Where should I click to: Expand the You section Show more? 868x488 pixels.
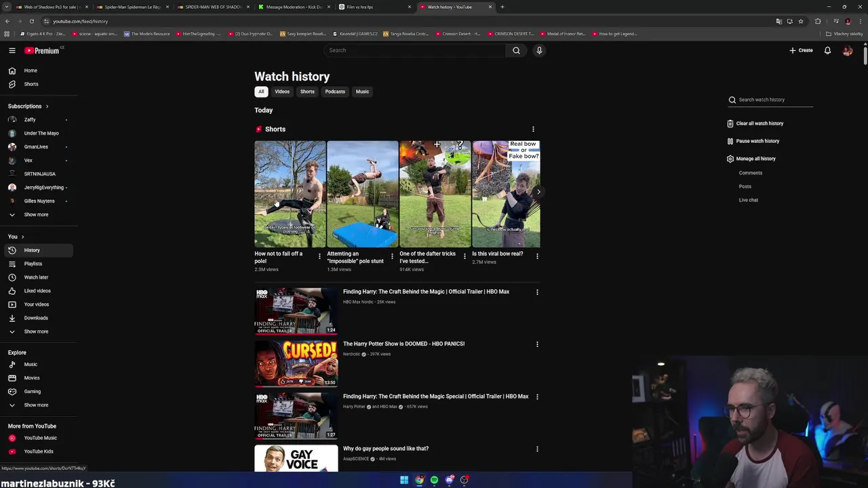point(37,331)
